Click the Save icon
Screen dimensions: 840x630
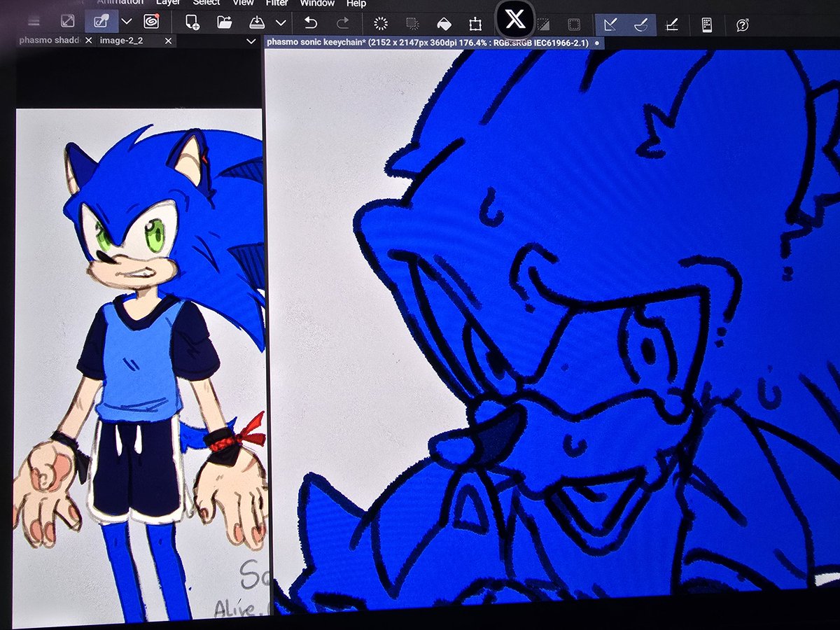[257, 22]
